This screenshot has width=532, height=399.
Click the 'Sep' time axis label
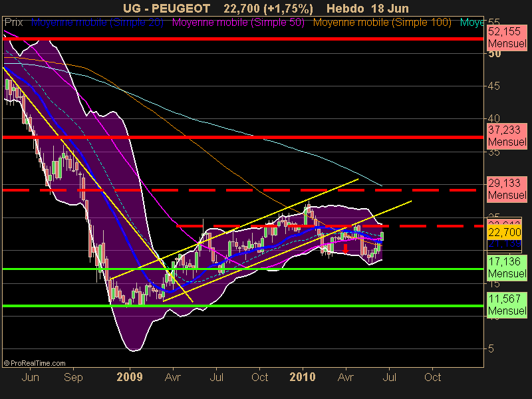click(x=73, y=377)
